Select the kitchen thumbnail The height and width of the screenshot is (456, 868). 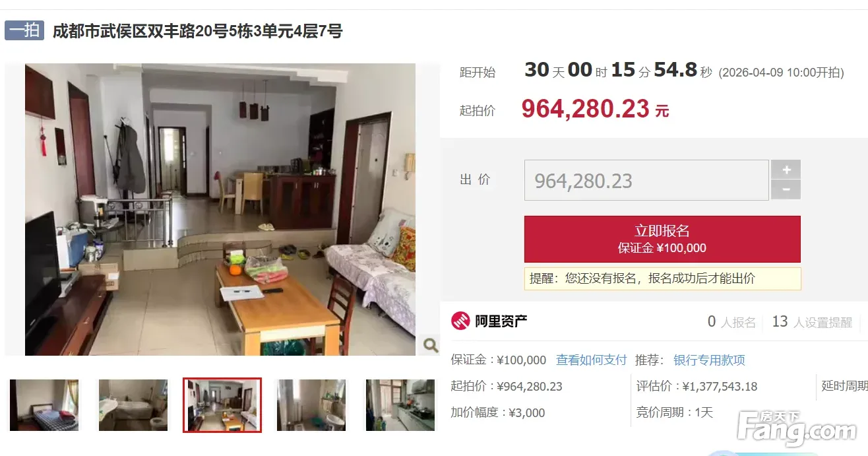click(400, 405)
